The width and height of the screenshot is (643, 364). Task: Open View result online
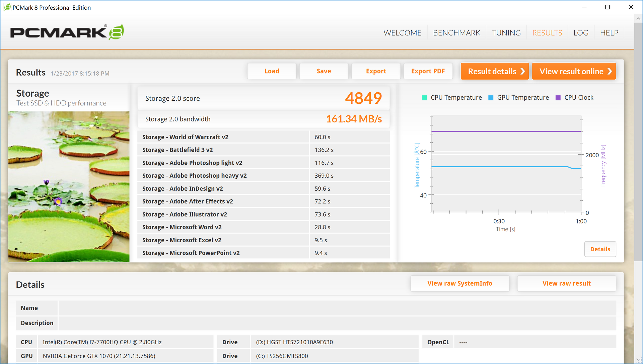[574, 71]
